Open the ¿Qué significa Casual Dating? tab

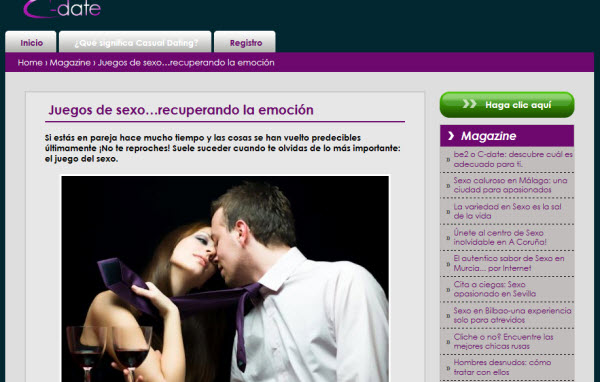pyautogui.click(x=135, y=42)
